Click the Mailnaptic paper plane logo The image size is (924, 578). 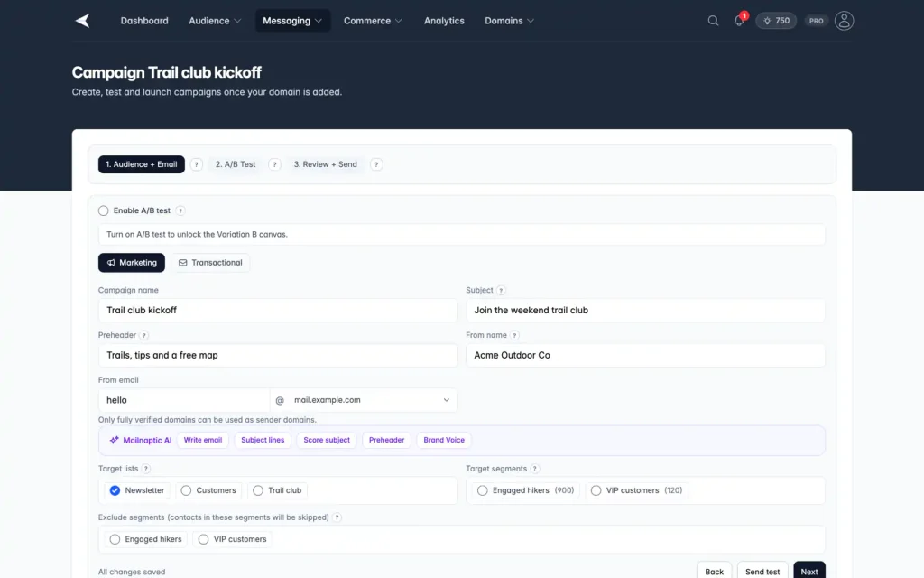(x=82, y=21)
